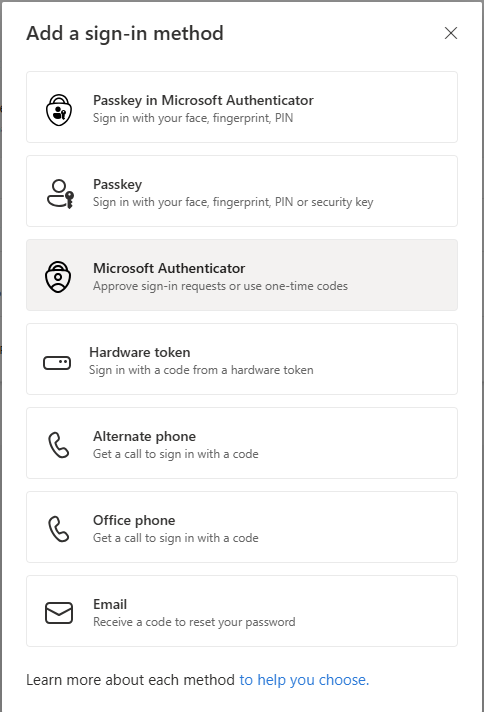Open the 'to help you choose' link
Image resolution: width=484 pixels, height=712 pixels.
point(304,680)
